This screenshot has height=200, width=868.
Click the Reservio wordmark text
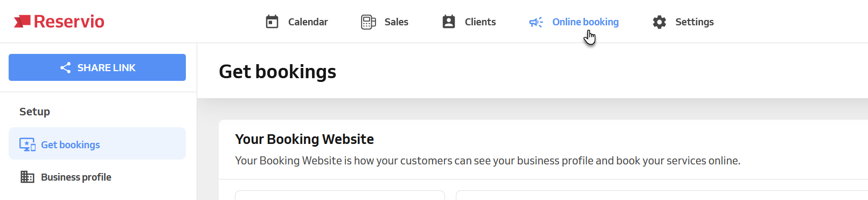point(69,22)
